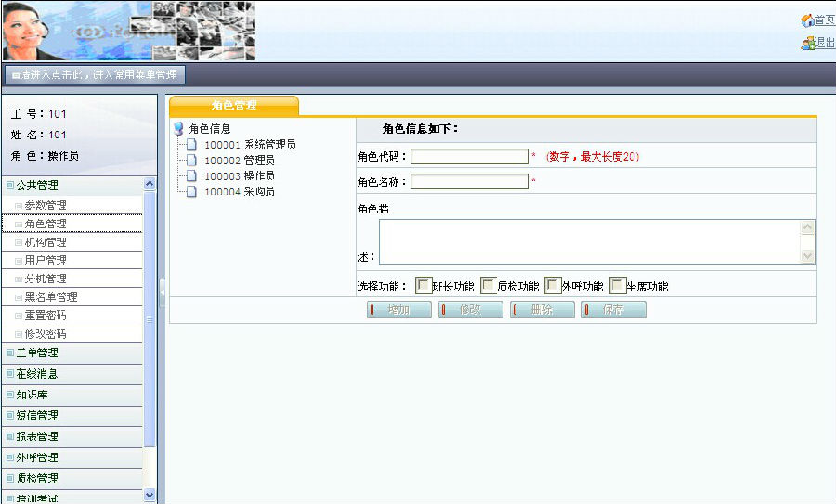The image size is (836, 504).
Task: Click the document icon beside 系统管理员
Action: tap(191, 145)
